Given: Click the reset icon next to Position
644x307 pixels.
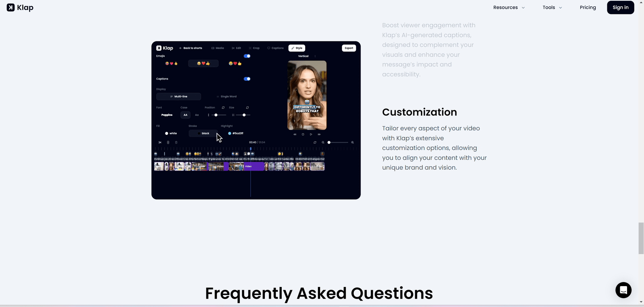Looking at the screenshot, I should pyautogui.click(x=223, y=107).
